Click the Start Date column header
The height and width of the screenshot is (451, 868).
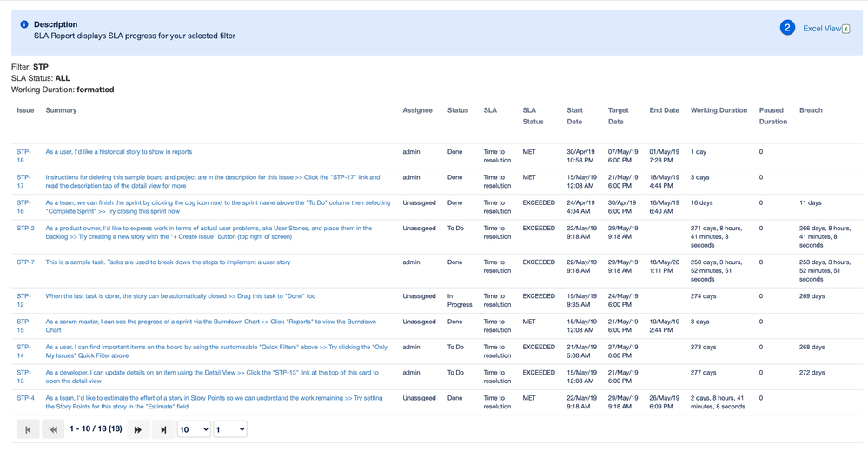click(574, 116)
